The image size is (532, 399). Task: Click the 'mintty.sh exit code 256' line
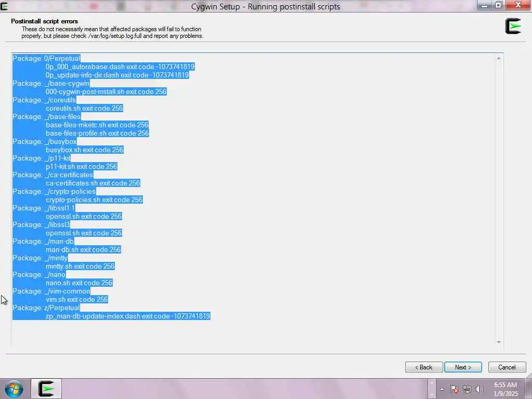(80, 266)
